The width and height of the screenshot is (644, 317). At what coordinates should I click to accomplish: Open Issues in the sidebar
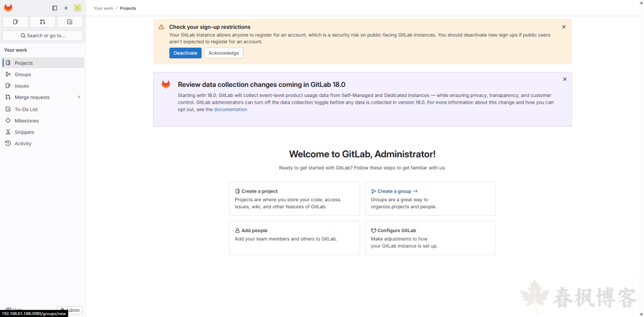tap(43, 86)
